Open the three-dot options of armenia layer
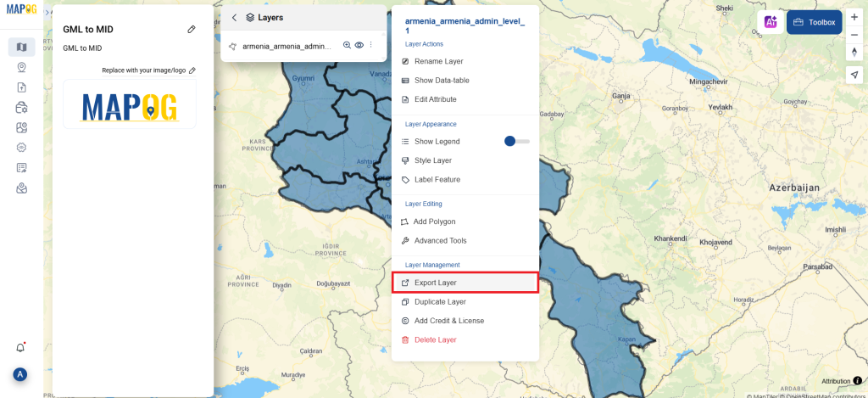 [371, 46]
